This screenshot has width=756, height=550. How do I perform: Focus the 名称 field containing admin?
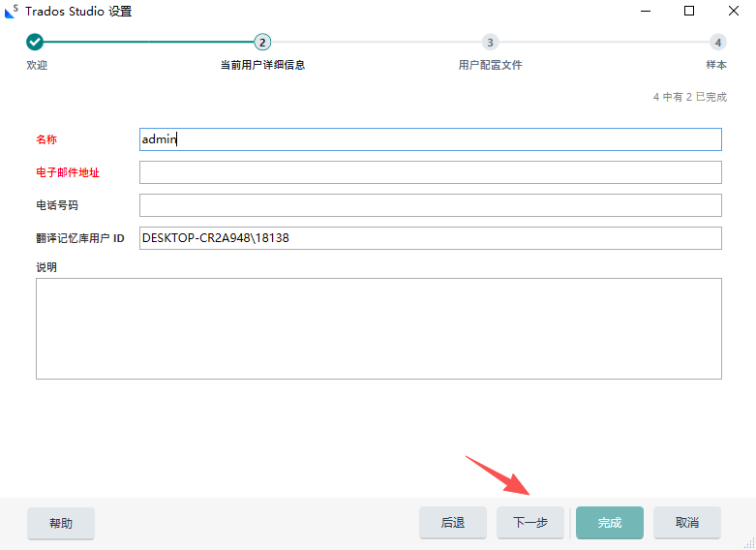tap(431, 139)
